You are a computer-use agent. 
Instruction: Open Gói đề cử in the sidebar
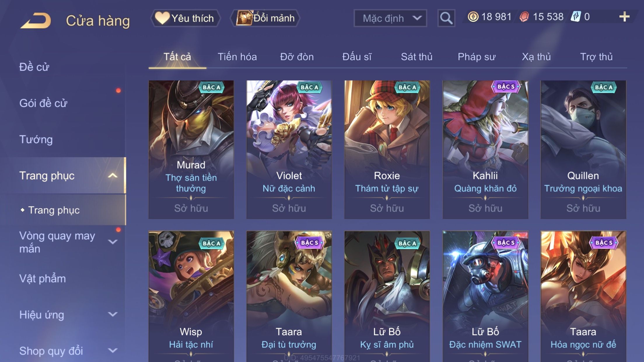click(43, 103)
